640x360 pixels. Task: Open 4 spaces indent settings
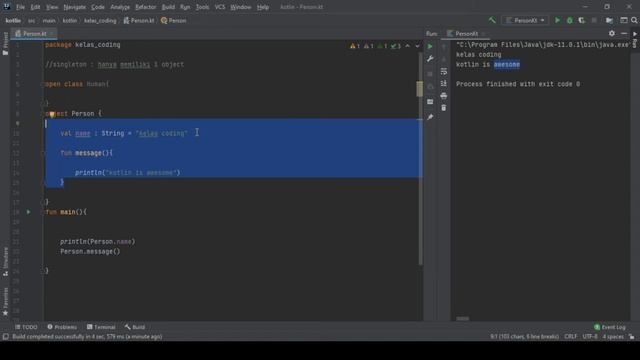tap(613, 337)
